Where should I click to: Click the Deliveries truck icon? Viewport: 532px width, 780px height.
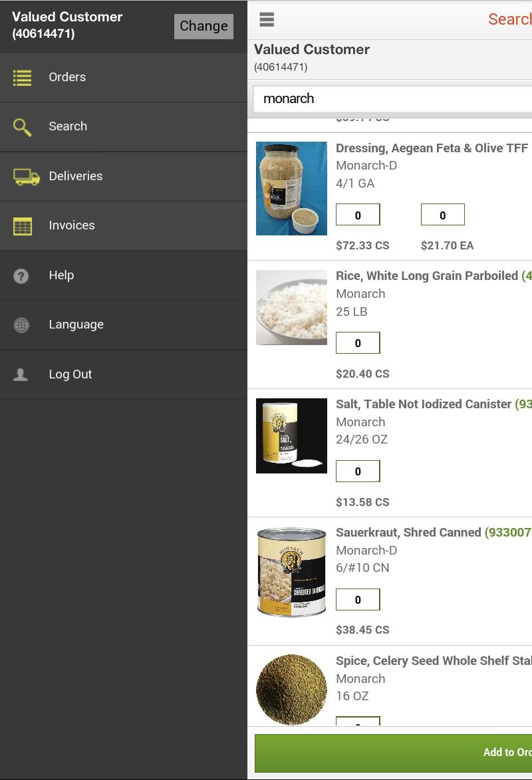(27, 177)
